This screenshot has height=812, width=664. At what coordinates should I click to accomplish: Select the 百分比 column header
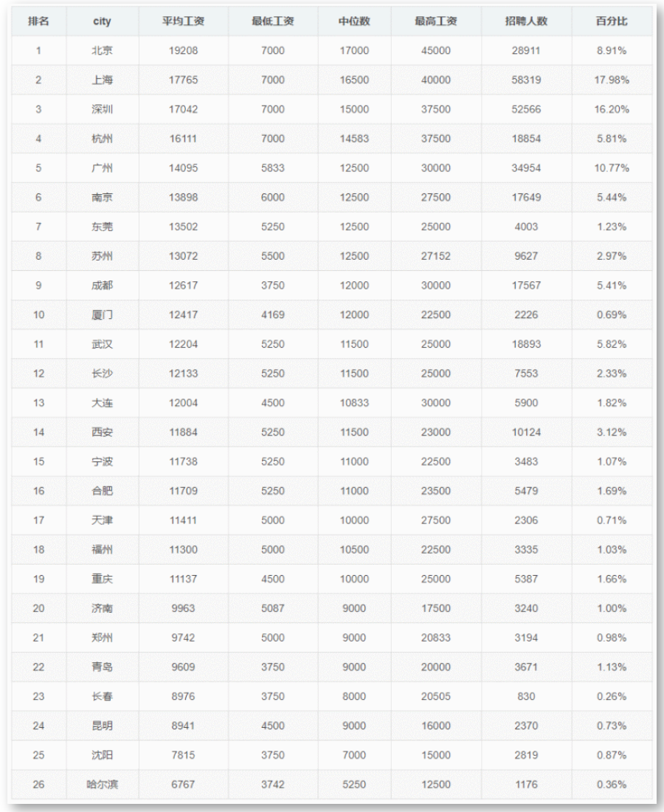(x=612, y=21)
